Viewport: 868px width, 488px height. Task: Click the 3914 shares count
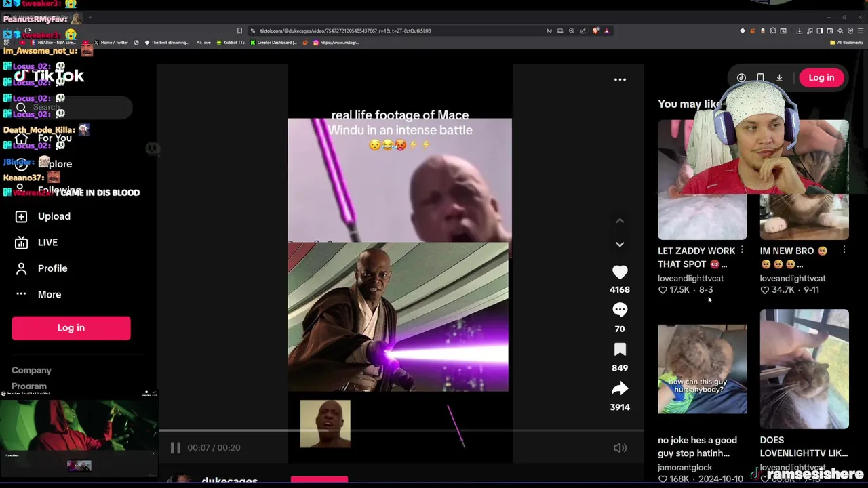tap(620, 407)
